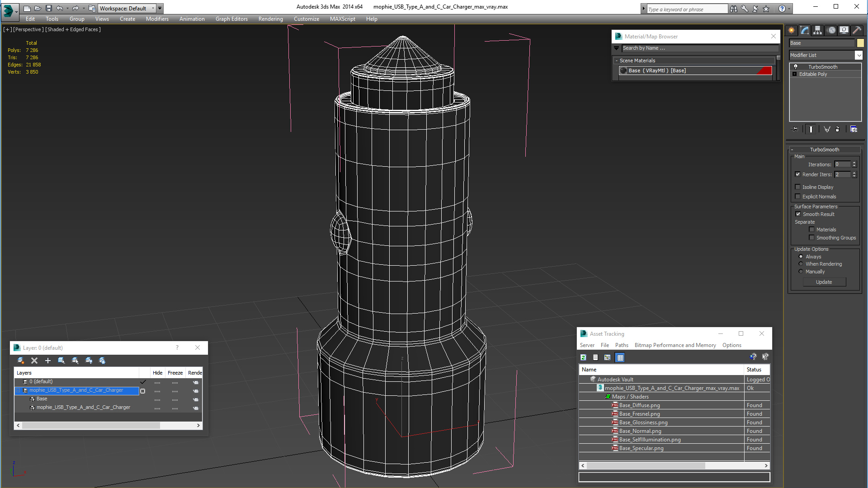Viewport: 868px width, 488px height.
Task: Open the Create command panel tab
Action: [x=792, y=30]
